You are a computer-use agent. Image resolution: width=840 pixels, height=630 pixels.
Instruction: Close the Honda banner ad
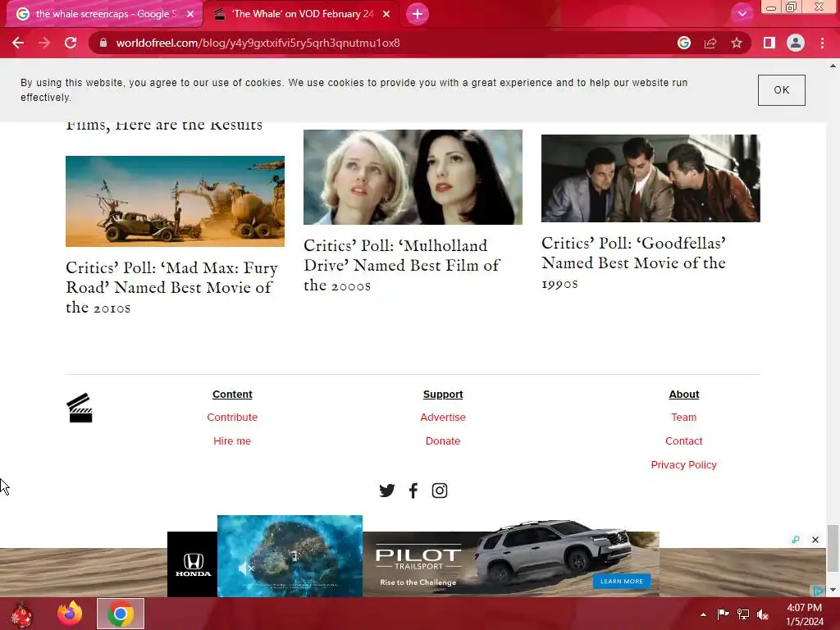815,540
